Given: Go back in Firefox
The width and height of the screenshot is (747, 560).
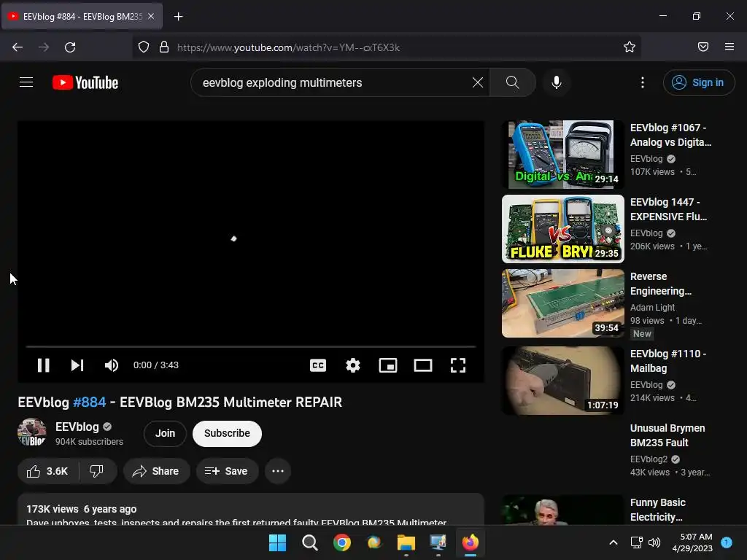Looking at the screenshot, I should point(18,47).
